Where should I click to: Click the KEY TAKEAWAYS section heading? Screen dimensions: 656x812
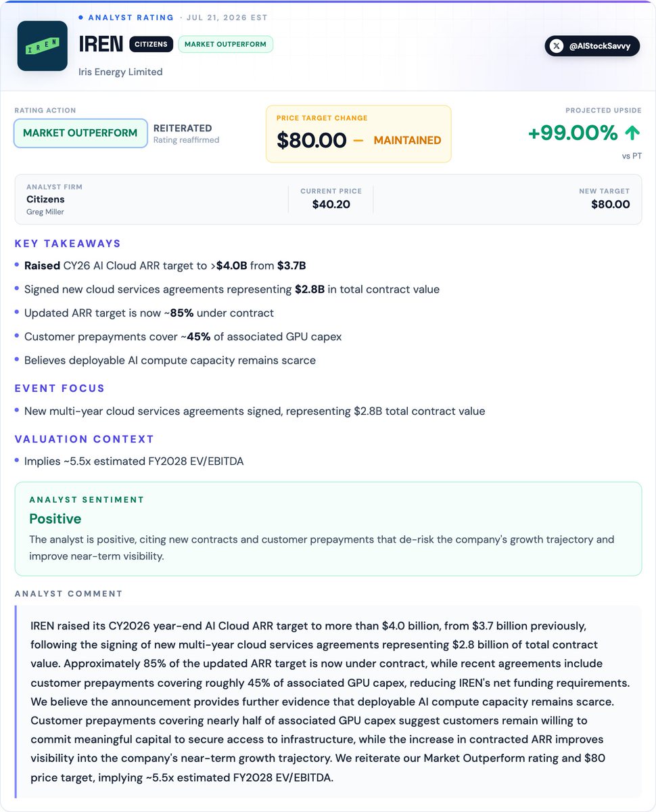tap(68, 244)
